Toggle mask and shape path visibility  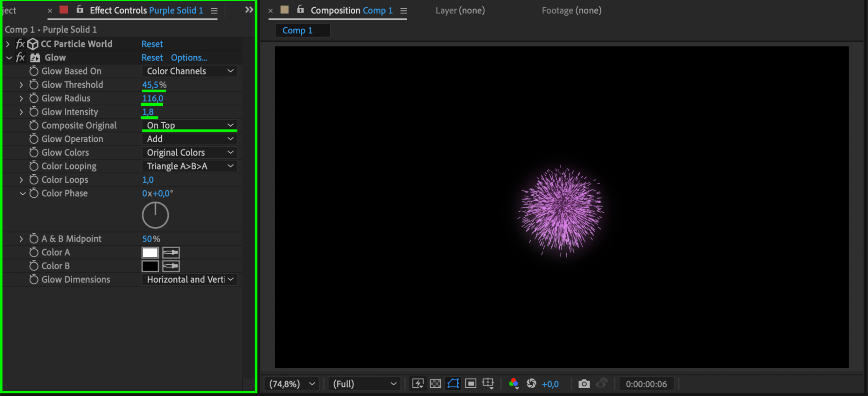pos(453,384)
